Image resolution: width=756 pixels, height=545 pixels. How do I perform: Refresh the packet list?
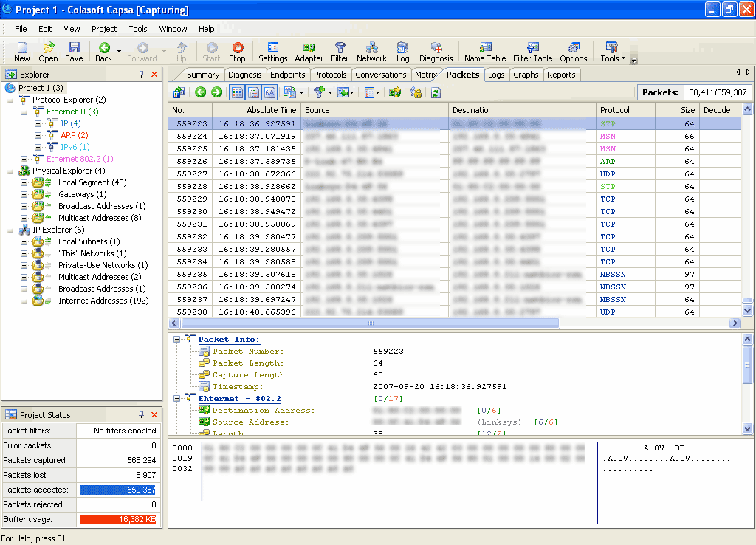point(435,94)
